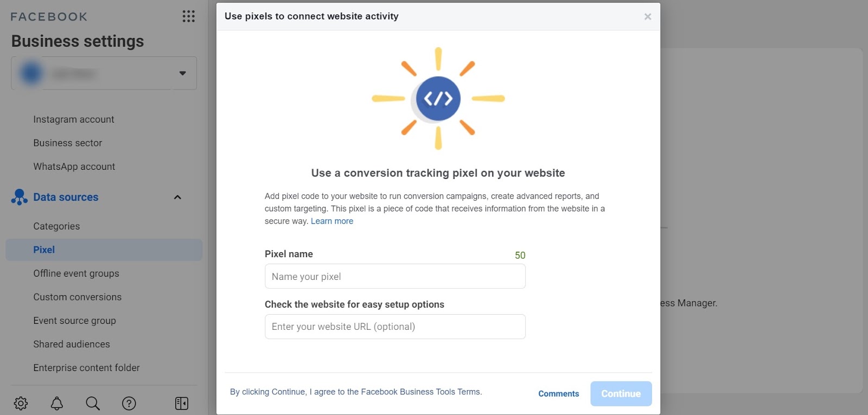
Task: Open Custom conversions menu item
Action: tap(77, 297)
